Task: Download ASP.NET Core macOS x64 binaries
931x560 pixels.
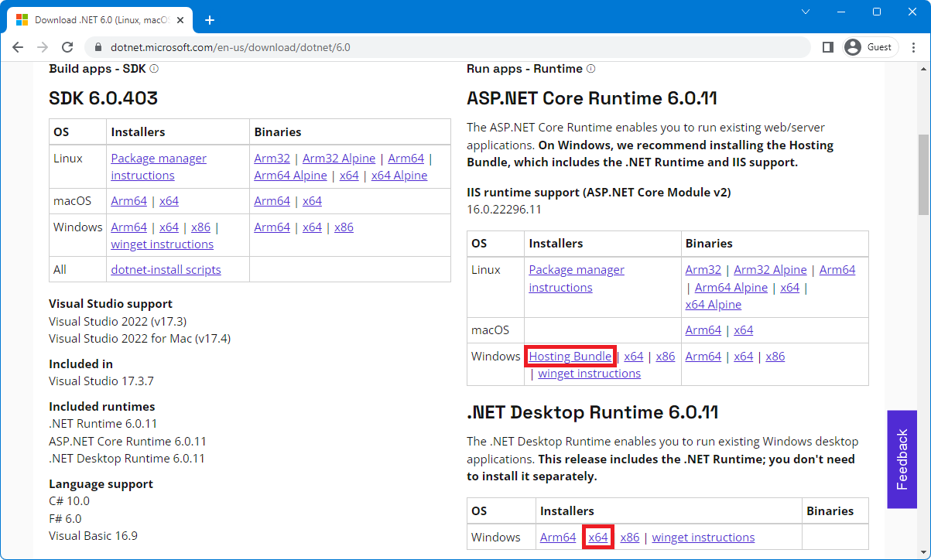Action: pos(743,330)
